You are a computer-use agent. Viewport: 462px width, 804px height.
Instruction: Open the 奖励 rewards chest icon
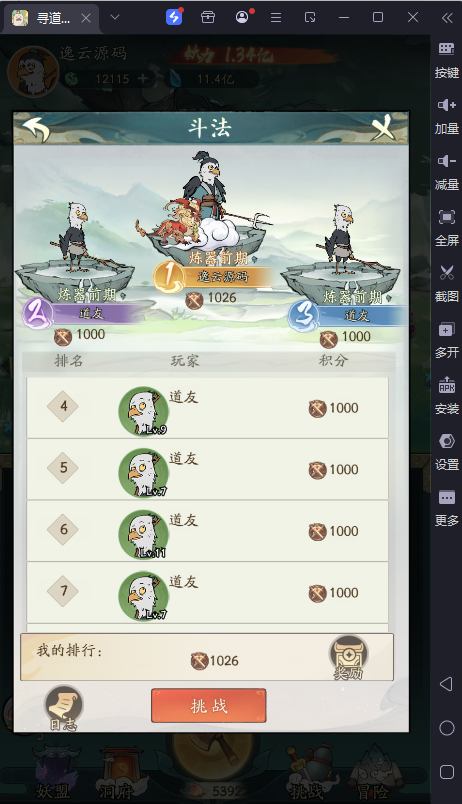coord(348,657)
